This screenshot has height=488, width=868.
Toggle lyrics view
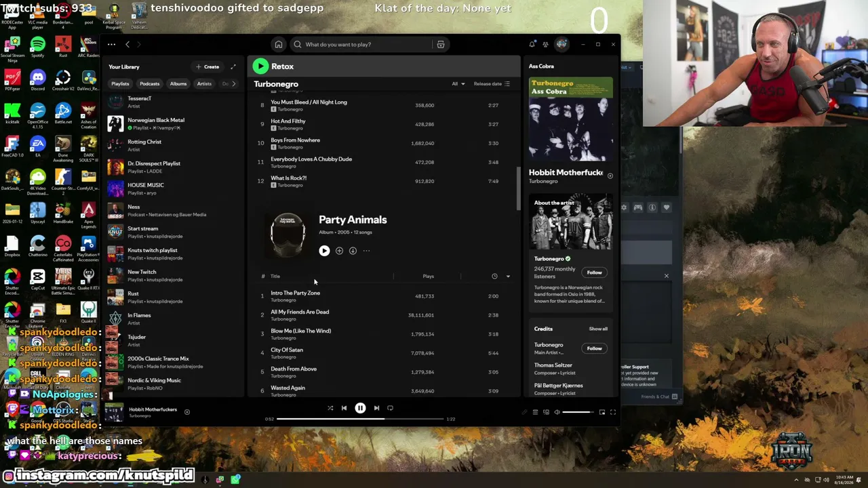click(x=524, y=412)
